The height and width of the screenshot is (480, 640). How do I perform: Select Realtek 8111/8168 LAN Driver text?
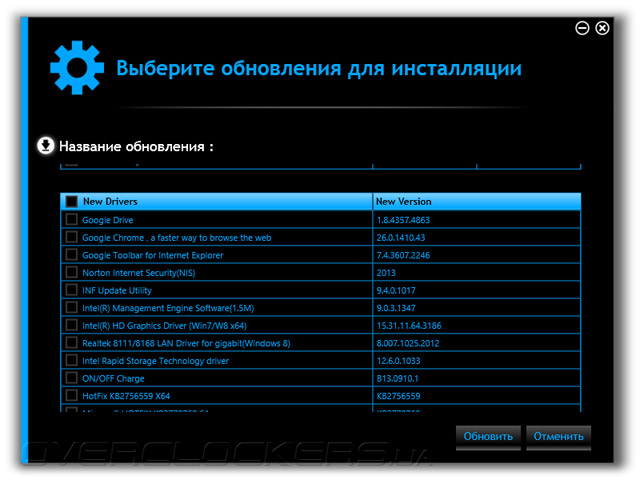coord(186,343)
